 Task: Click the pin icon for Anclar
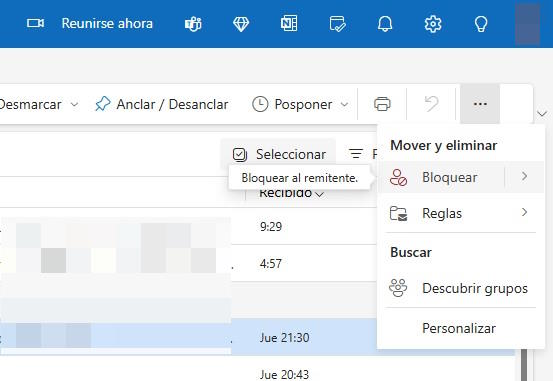tap(103, 104)
